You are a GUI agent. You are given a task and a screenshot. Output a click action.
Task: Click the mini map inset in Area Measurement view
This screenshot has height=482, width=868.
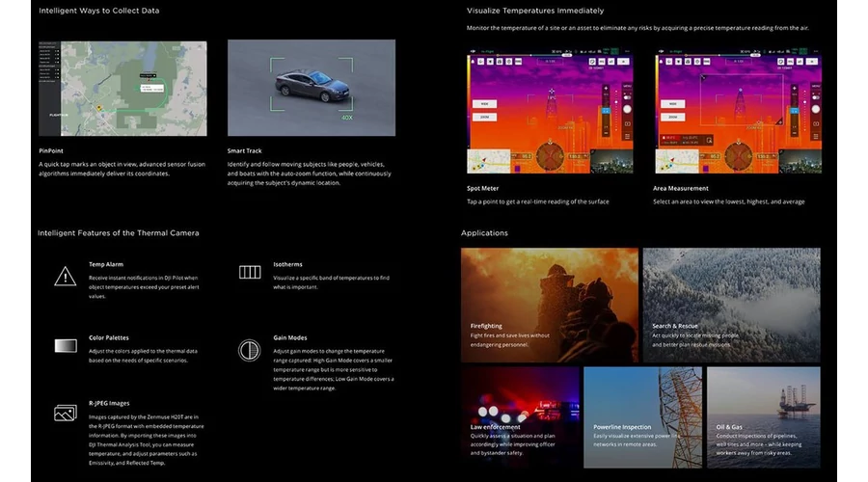click(x=675, y=161)
